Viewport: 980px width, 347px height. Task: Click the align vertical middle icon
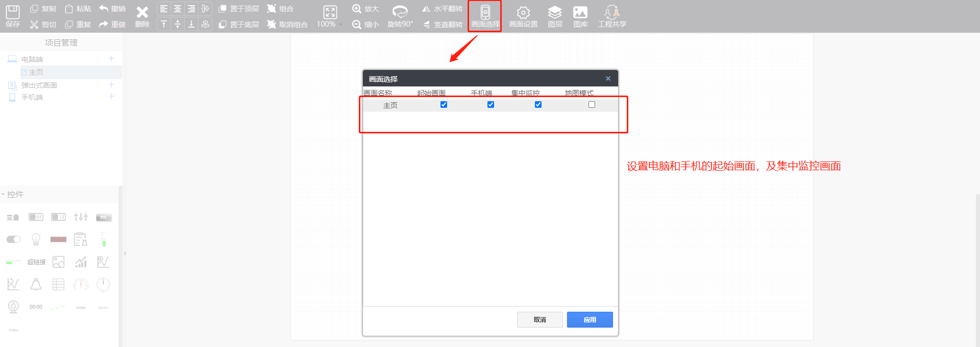tap(178, 24)
